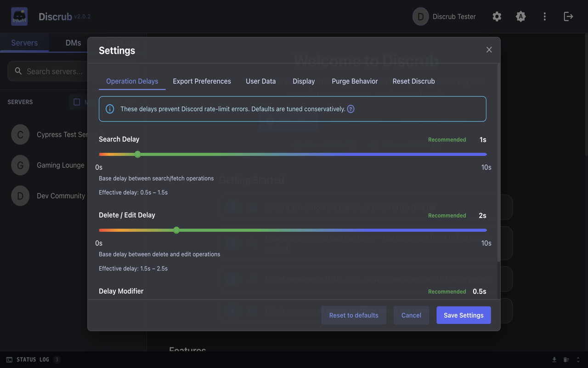Select Cypress Test Server avatar
Viewport: 588px width, 368px height.
pyautogui.click(x=20, y=135)
